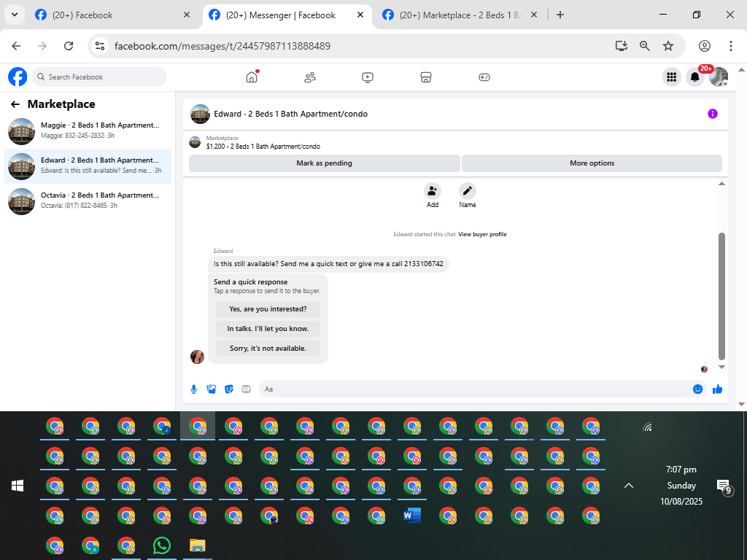The image size is (747, 560).
Task: Click the conversation header title
Action: (x=290, y=114)
